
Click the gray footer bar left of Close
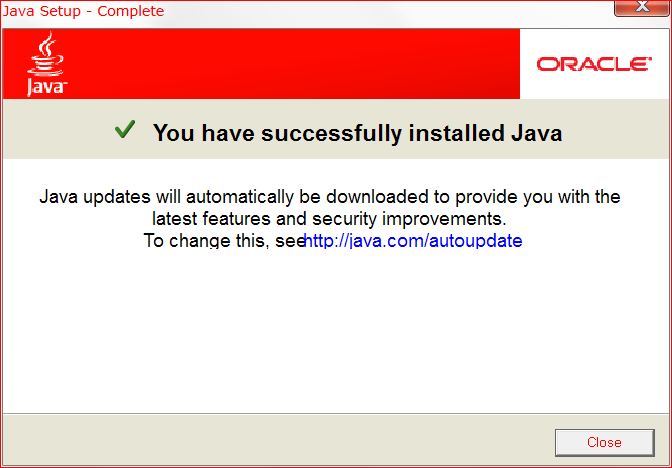(x=274, y=441)
